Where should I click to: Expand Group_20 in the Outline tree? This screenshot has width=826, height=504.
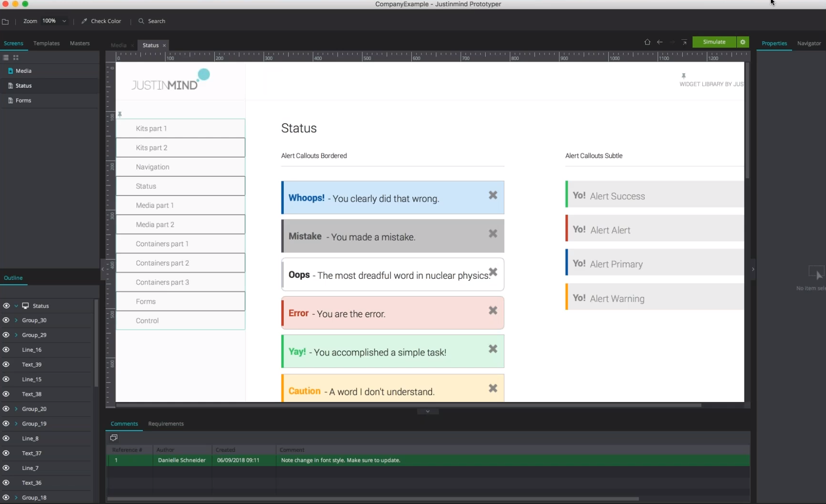16,409
